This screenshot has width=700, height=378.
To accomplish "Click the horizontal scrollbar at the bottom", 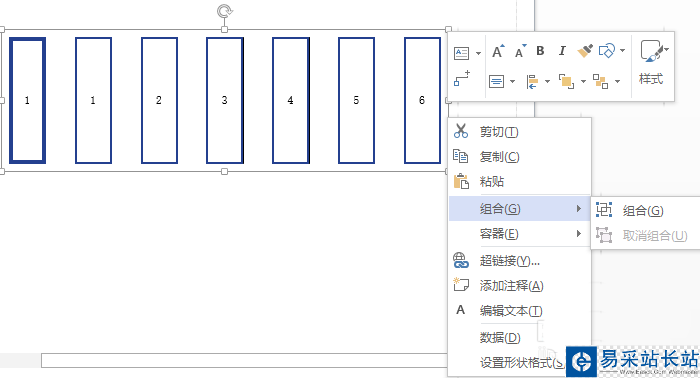I will (x=244, y=361).
